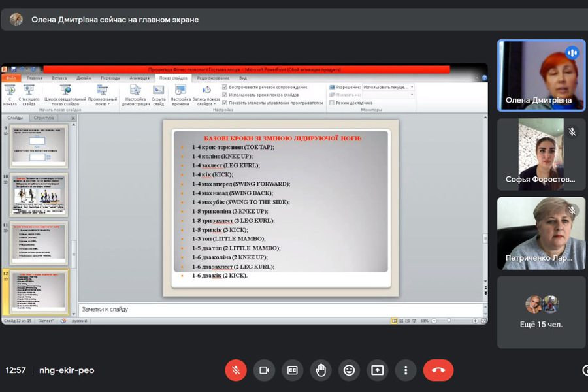
Task: Click the red leave call button
Action: (x=438, y=370)
